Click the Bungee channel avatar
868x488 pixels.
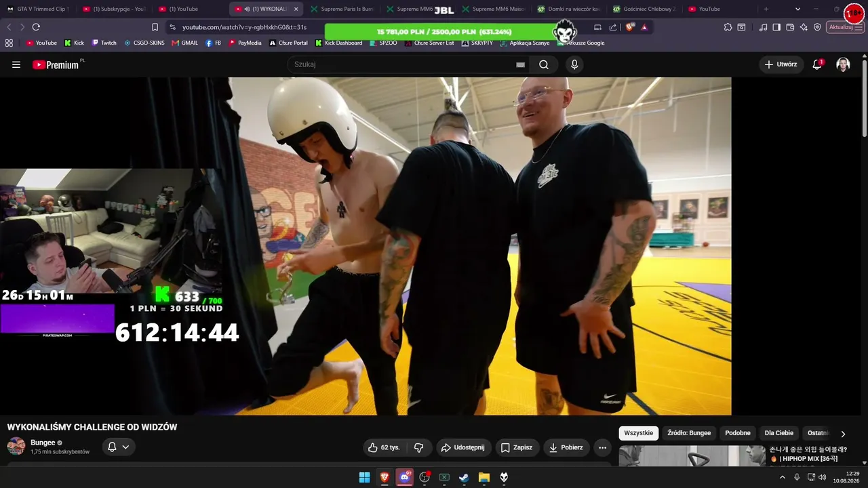click(16, 447)
